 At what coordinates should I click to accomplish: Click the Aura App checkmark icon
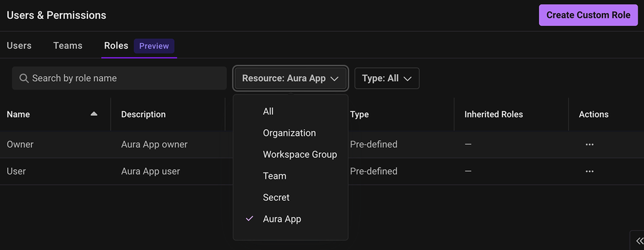249,219
